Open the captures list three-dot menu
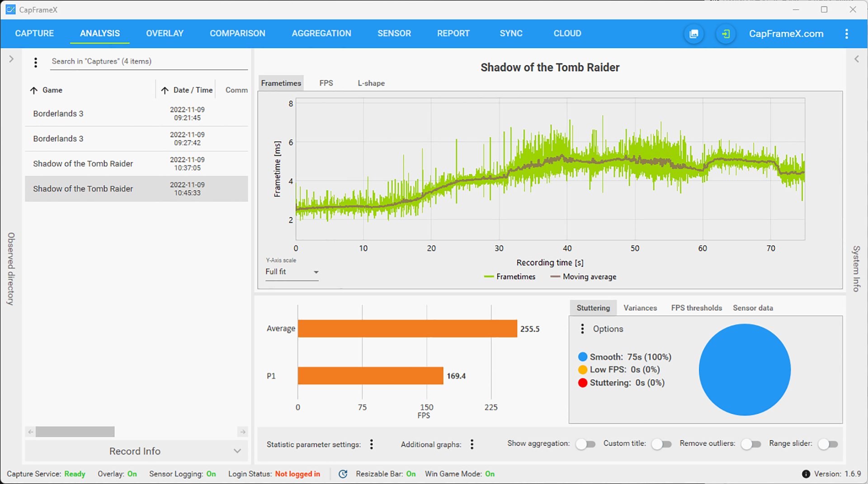 pos(36,62)
